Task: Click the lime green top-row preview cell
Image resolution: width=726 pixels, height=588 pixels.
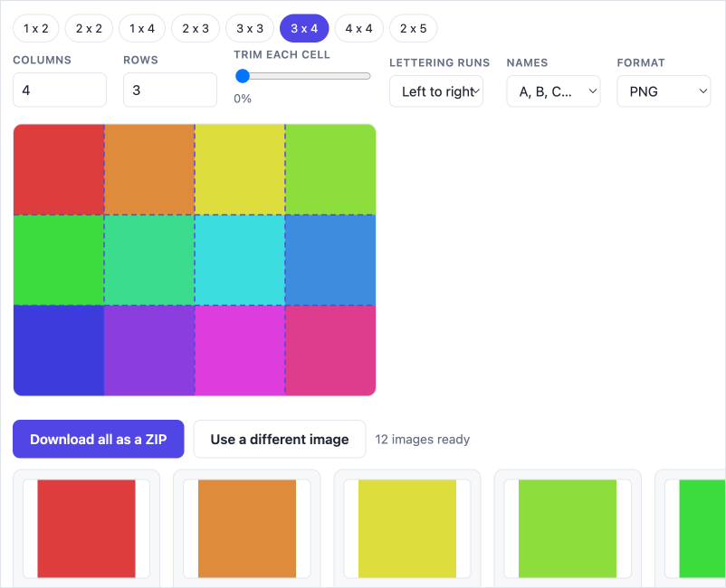Action: [x=330, y=169]
